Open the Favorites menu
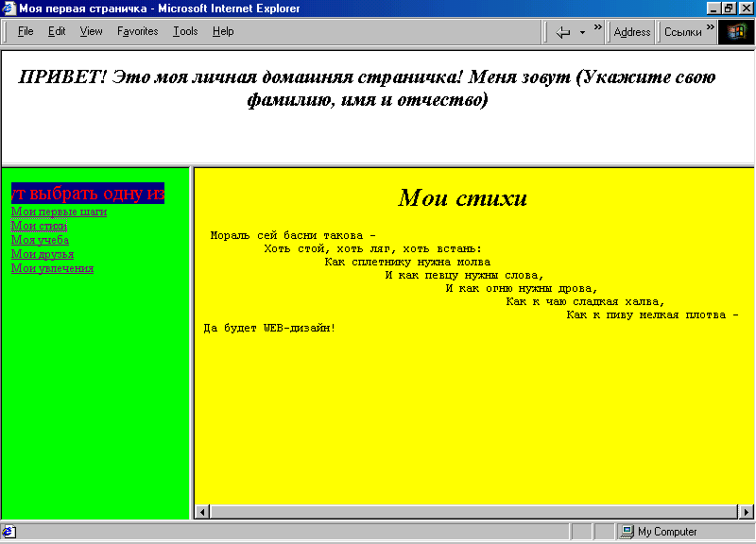756x544 pixels. 137,31
